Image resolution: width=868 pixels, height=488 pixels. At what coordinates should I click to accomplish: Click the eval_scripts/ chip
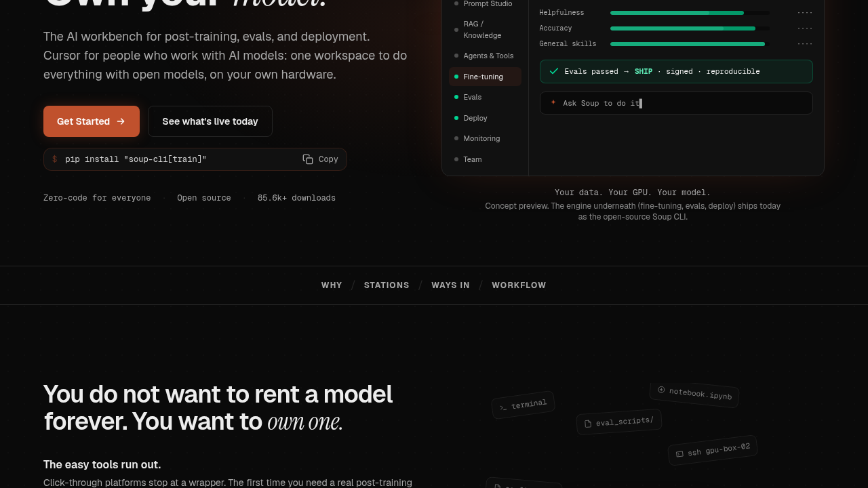pyautogui.click(x=618, y=422)
